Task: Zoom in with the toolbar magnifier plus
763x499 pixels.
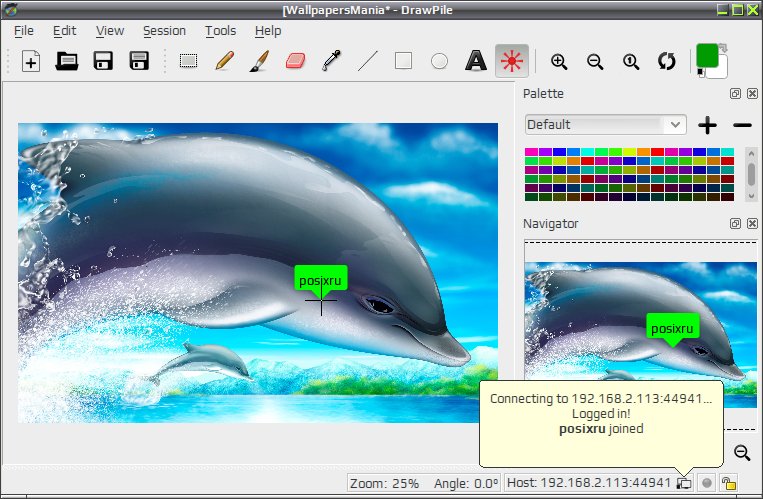Action: click(x=559, y=62)
